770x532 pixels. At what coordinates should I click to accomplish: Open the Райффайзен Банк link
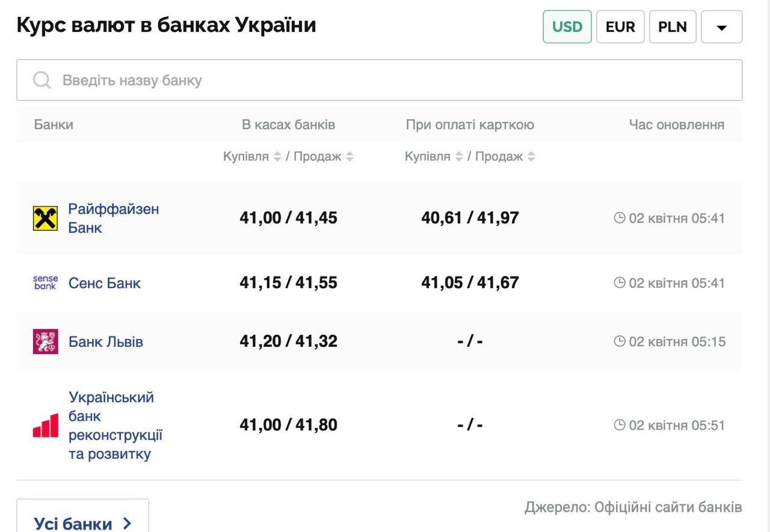point(113,218)
